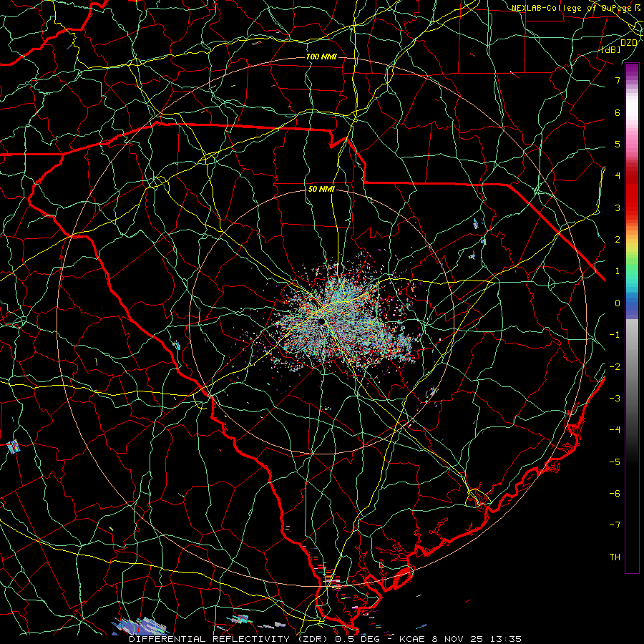Click the 'TH' label on color scale
Screen dimensions: 644x644
(x=615, y=557)
